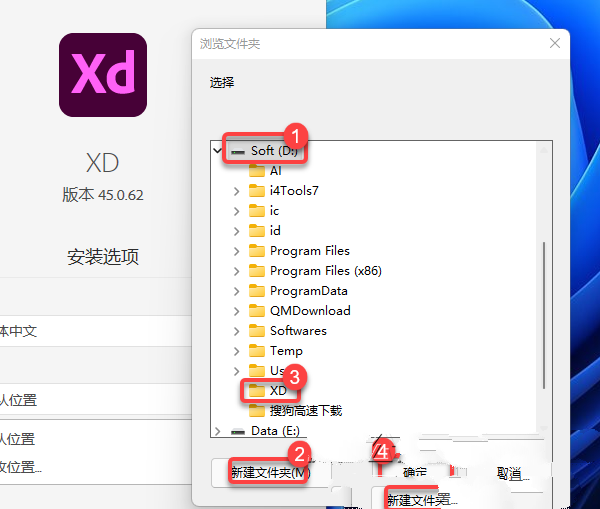Select the Soft (D:) drive icon
Viewport: 600px width, 509px height.
238,152
